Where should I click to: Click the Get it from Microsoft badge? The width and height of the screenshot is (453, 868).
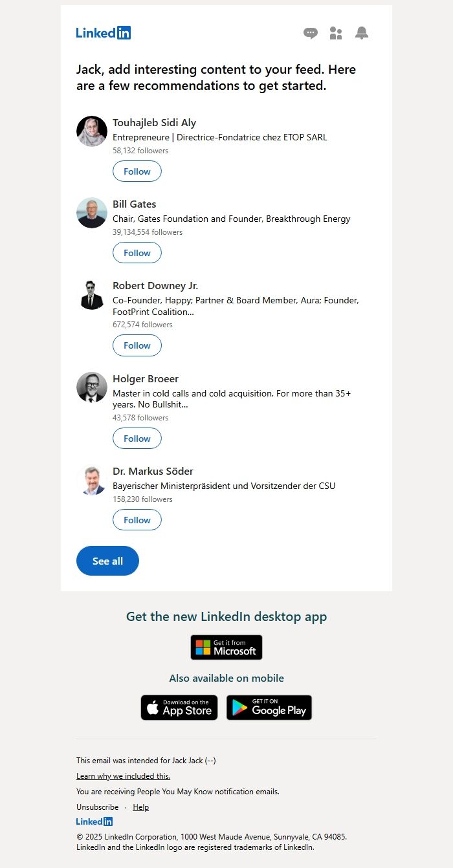226,647
